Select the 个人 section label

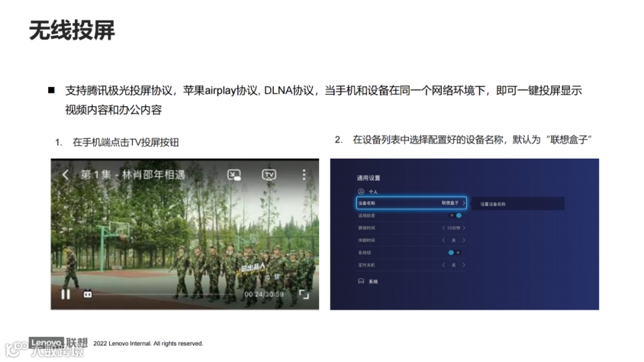pos(373,192)
